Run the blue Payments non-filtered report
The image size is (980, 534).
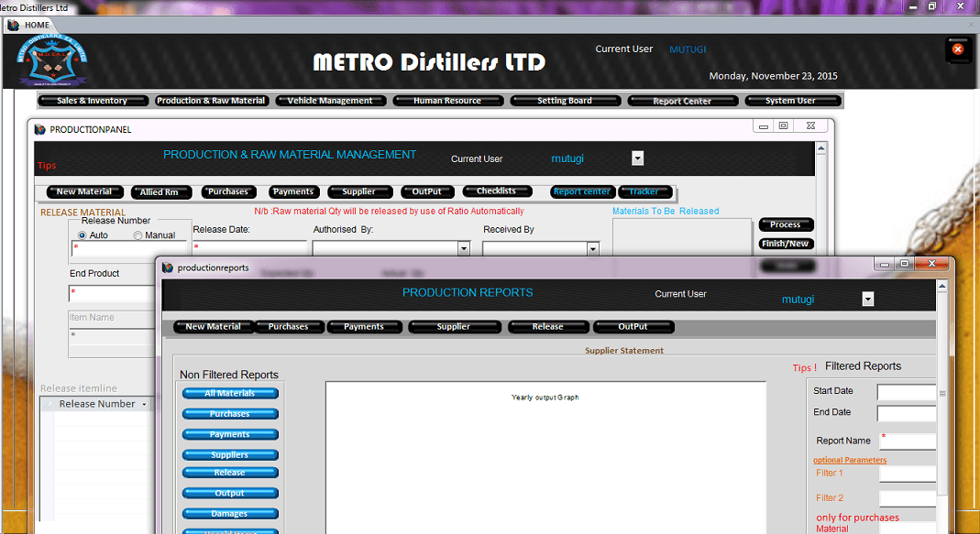coord(230,435)
